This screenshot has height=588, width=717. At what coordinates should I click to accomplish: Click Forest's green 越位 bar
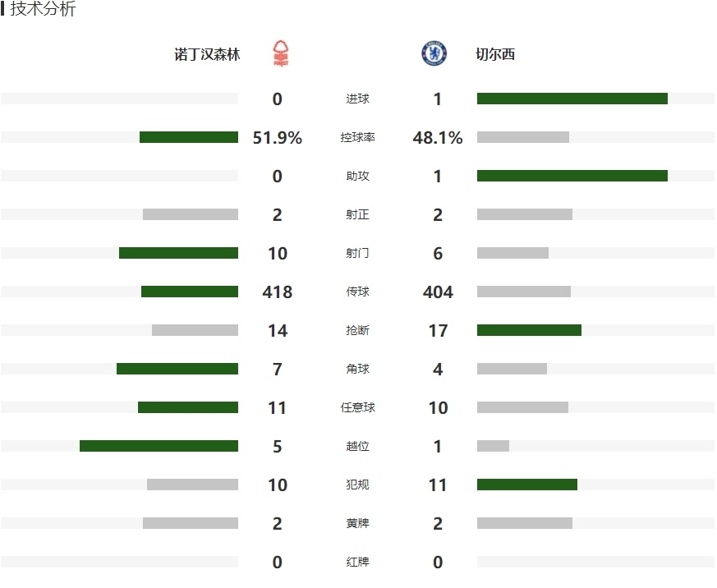tap(159, 446)
